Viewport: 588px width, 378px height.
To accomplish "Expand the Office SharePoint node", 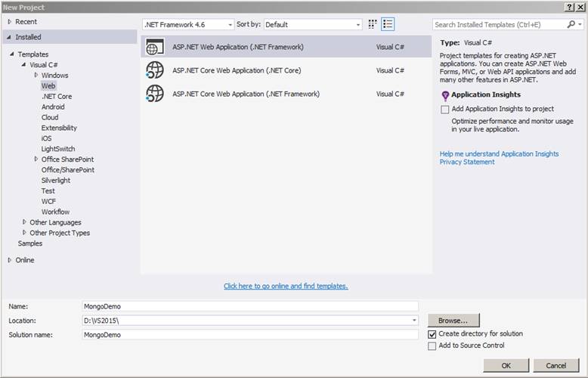I will (36, 159).
